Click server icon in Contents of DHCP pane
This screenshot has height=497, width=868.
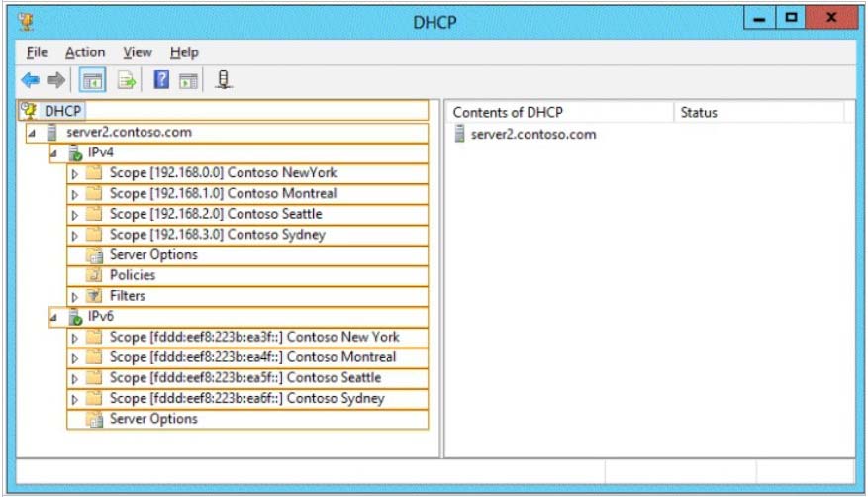pyautogui.click(x=459, y=134)
